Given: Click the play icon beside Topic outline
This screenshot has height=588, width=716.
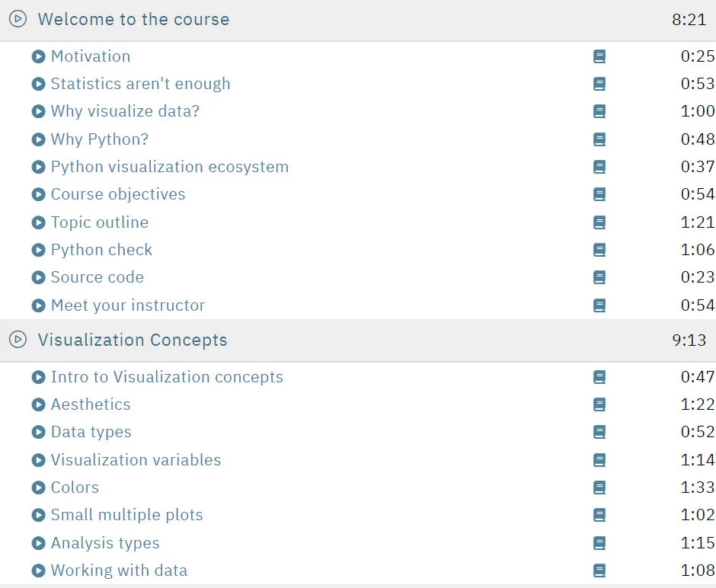Looking at the screenshot, I should 38,222.
